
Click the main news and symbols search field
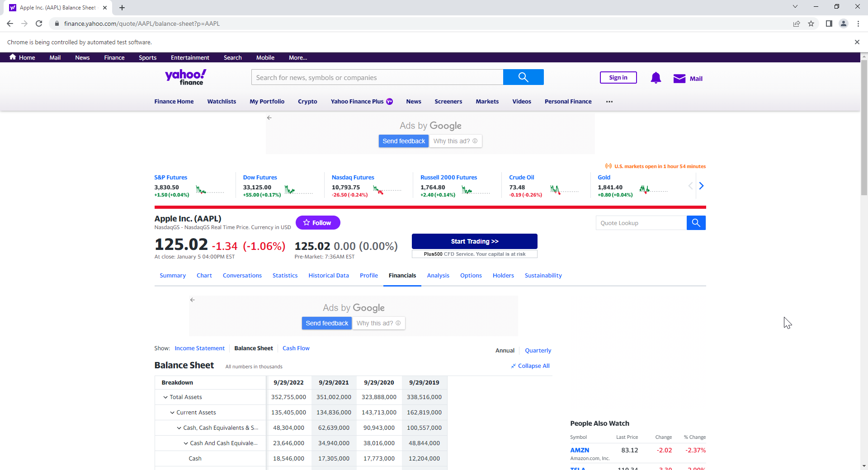(x=377, y=77)
